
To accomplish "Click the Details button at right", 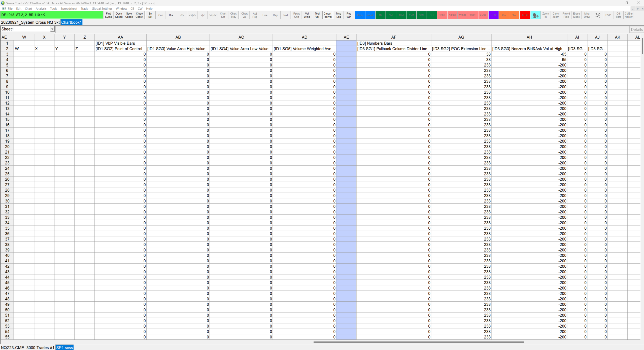I will (x=636, y=29).
